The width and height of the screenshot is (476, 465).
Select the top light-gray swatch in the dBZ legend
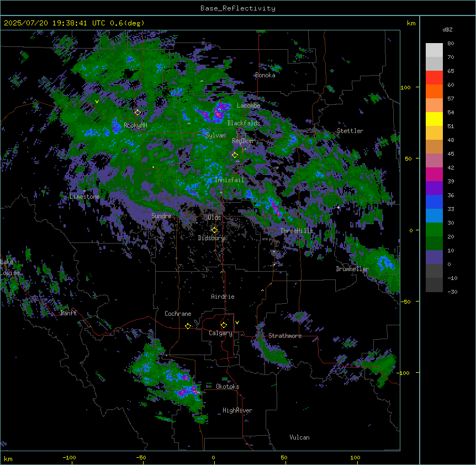tap(434, 50)
